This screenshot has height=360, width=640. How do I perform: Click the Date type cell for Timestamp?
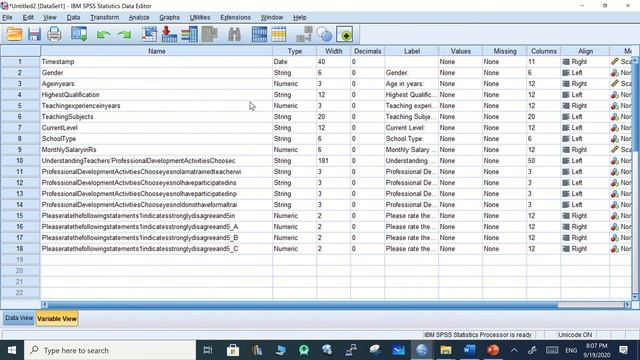[294, 62]
